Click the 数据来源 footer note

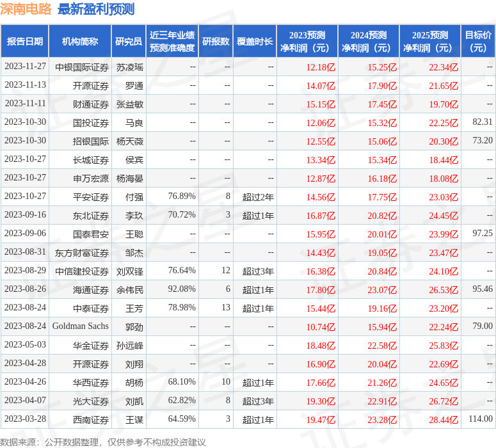coord(103,442)
